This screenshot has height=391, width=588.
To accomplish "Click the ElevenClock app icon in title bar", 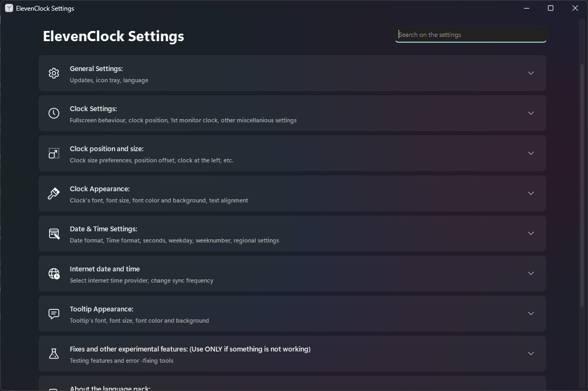I will tap(9, 8).
